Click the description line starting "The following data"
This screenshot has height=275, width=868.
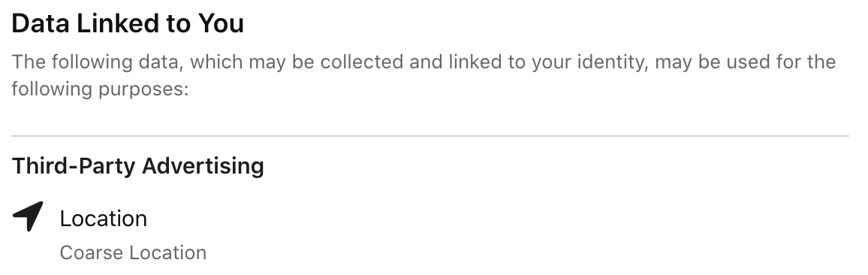click(x=423, y=62)
